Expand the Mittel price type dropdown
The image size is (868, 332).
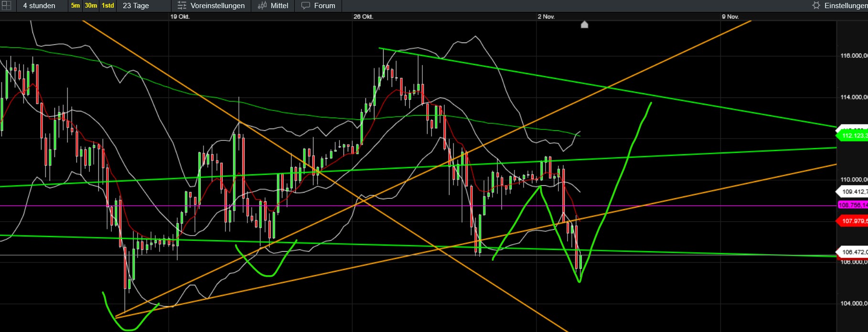click(279, 6)
